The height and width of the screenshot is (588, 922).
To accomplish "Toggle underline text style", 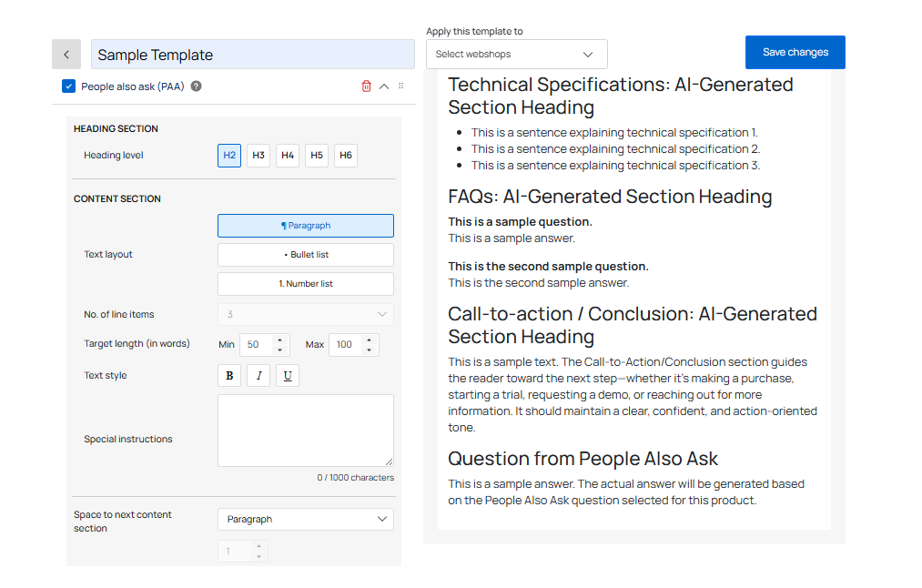I will (x=288, y=376).
